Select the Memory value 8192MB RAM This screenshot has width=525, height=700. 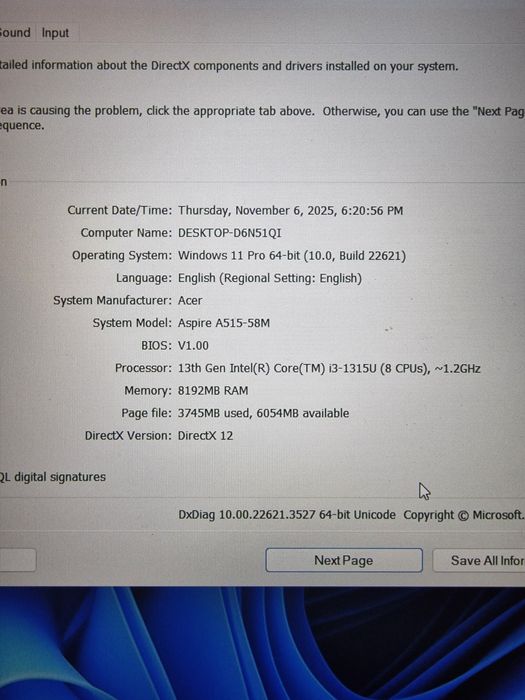coord(213,391)
